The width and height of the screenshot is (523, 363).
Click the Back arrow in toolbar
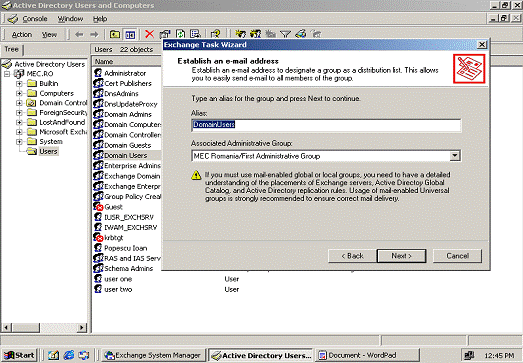(x=79, y=34)
